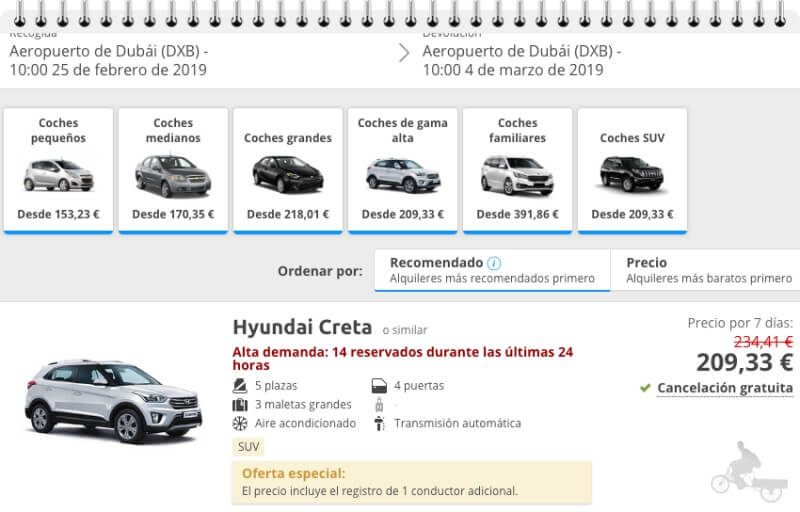Click the snowflake Aire acondicionado icon
800x512 pixels.
point(240,423)
